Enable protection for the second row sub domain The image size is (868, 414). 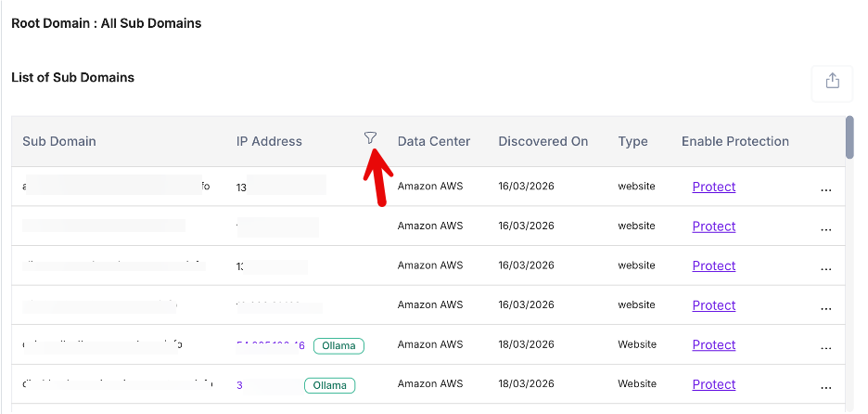tap(713, 226)
